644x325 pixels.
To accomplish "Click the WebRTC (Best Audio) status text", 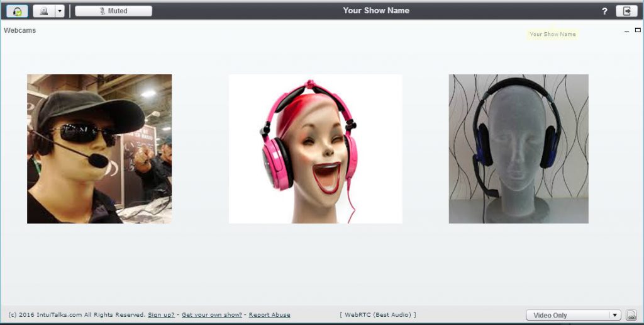I will tap(378, 315).
